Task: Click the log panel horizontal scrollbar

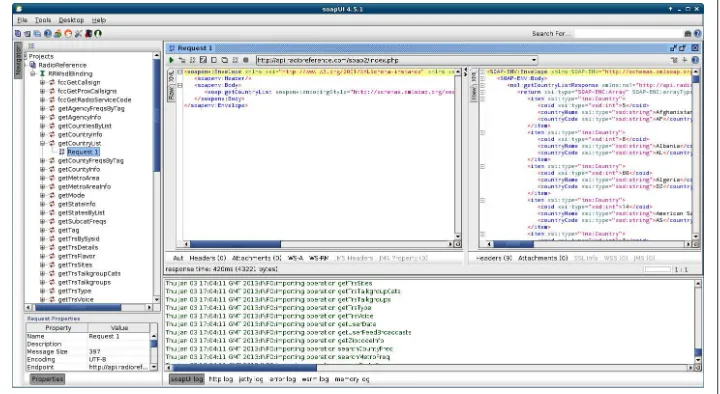Action: [x=431, y=368]
